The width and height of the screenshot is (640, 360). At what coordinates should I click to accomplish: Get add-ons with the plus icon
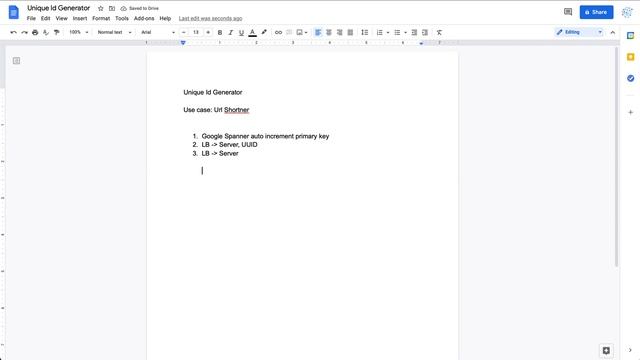631,112
